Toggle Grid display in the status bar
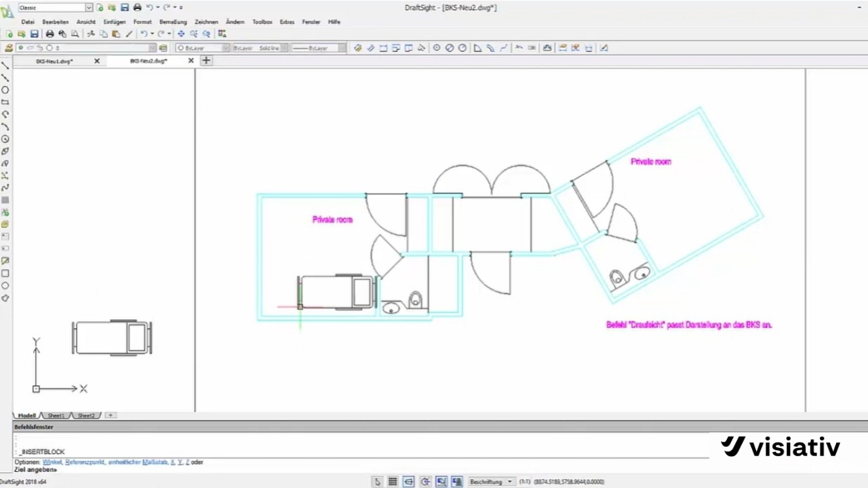868x488 pixels. click(x=393, y=482)
